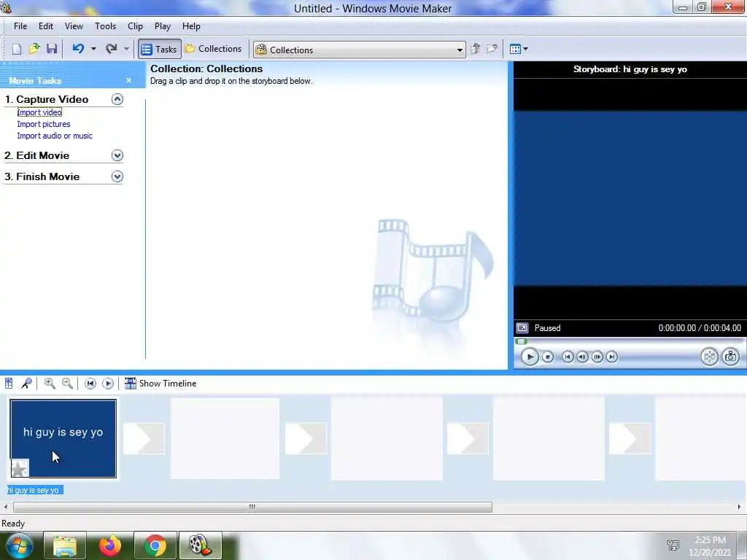Screen dimensions: 747x560
Task: Click the Zoom Timeline Out icon
Action: pyautogui.click(x=67, y=384)
